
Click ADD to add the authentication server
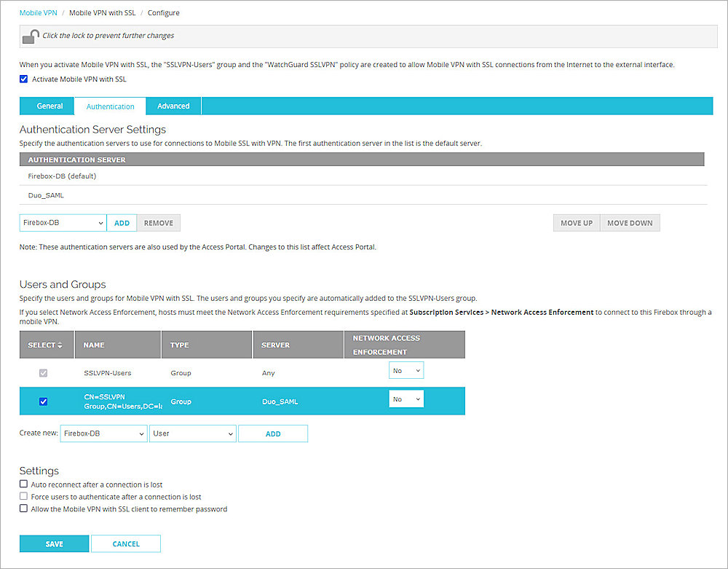pyautogui.click(x=122, y=222)
